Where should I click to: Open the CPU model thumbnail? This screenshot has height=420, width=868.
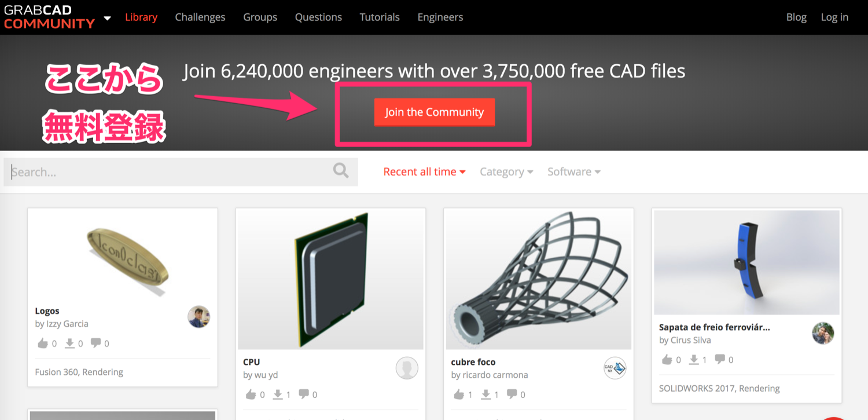(x=330, y=279)
